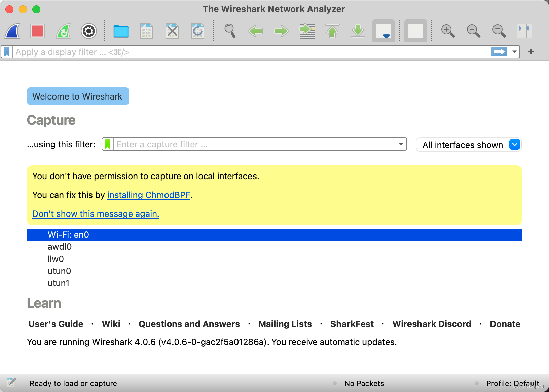Restart the current capture

(63, 31)
